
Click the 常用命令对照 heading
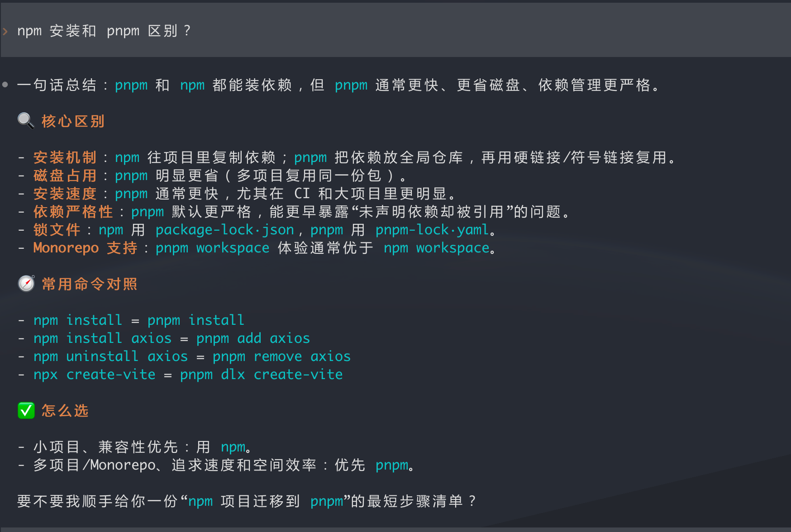coord(89,284)
